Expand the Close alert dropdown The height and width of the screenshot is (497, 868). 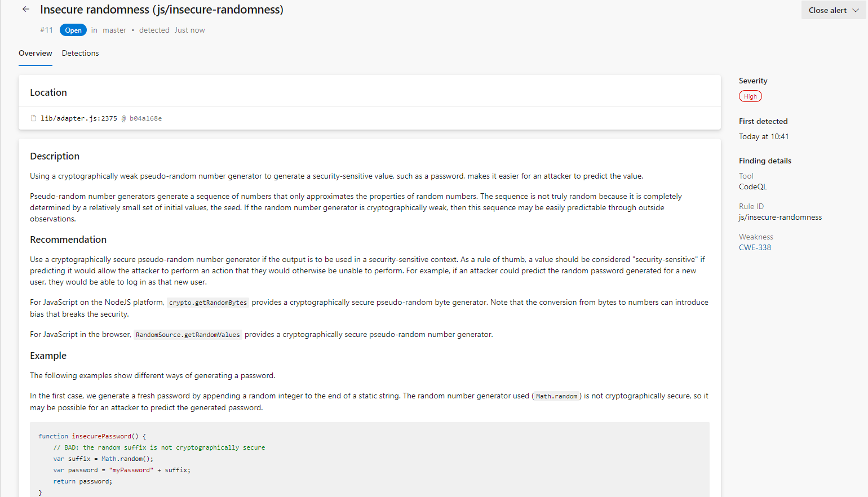(x=833, y=10)
